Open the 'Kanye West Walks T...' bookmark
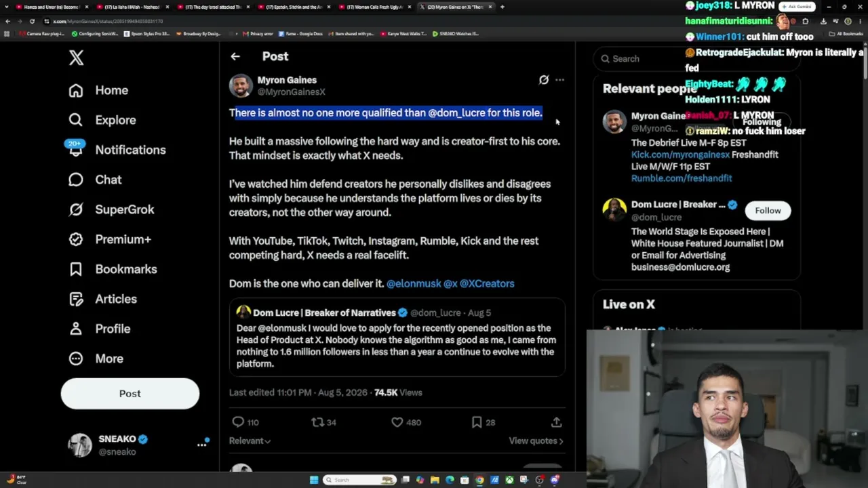Screen dimensions: 868x488 403,33
